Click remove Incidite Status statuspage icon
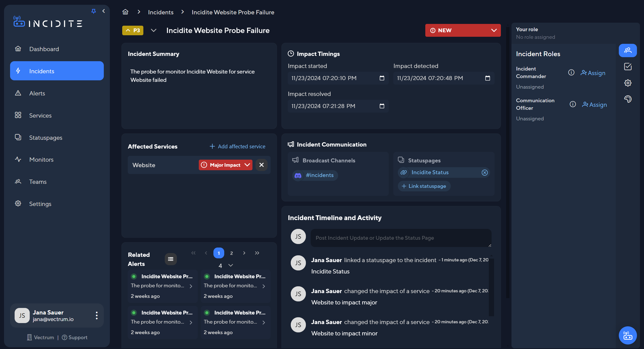Screen dimensions: 644x349 [x=485, y=172]
